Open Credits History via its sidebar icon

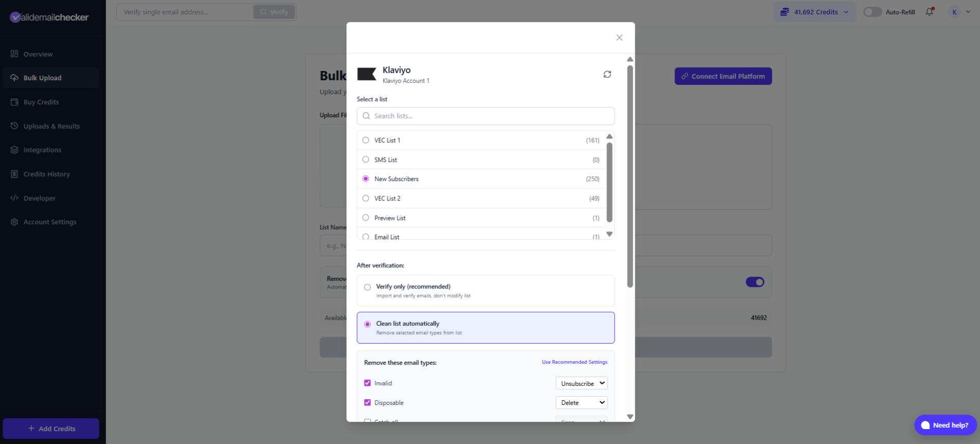tap(15, 174)
